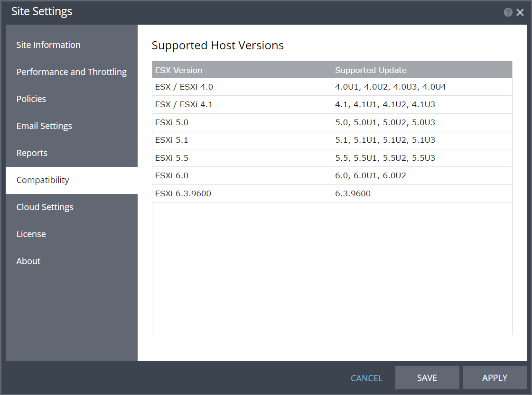Sort by ESX Version column header

click(x=242, y=70)
